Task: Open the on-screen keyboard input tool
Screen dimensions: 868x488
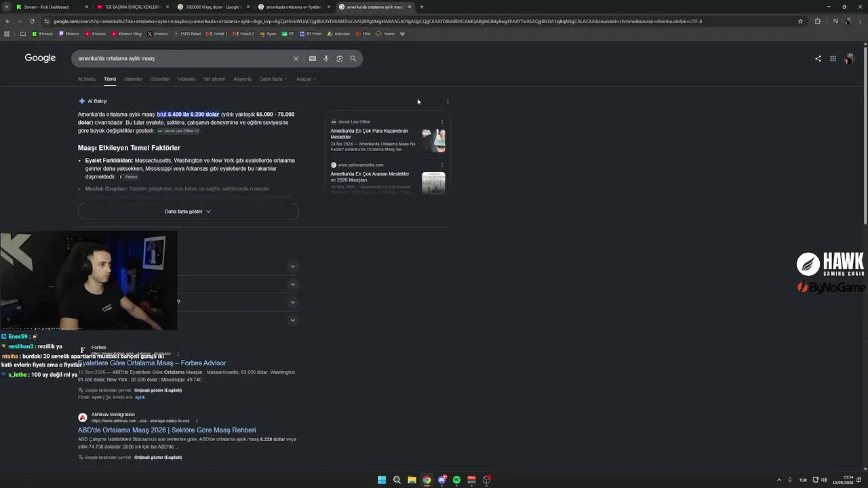Action: 313,59
